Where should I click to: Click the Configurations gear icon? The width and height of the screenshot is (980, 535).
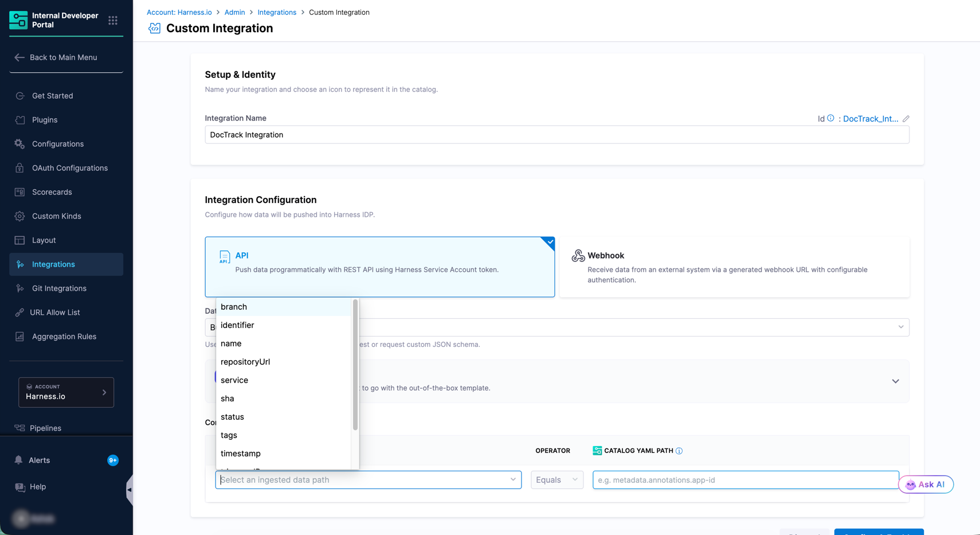(20, 144)
